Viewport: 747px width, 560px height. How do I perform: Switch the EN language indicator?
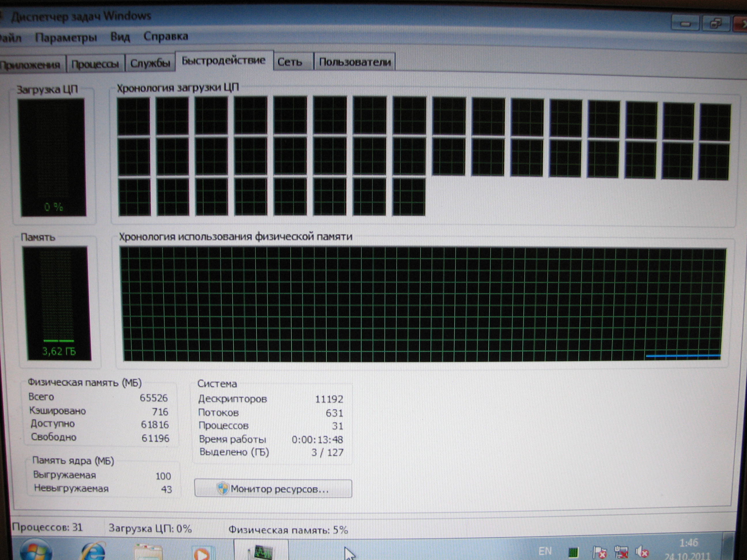(545, 551)
